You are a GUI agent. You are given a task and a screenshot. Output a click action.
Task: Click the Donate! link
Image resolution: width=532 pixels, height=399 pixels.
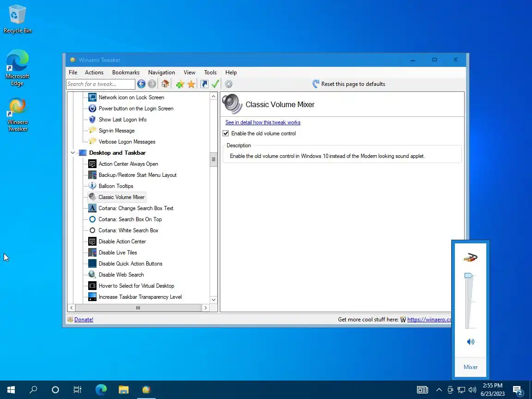point(84,319)
